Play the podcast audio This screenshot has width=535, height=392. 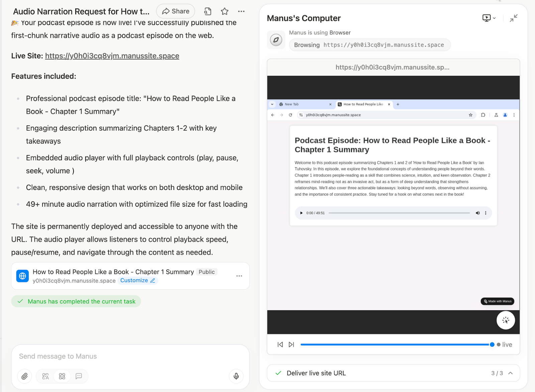click(301, 213)
